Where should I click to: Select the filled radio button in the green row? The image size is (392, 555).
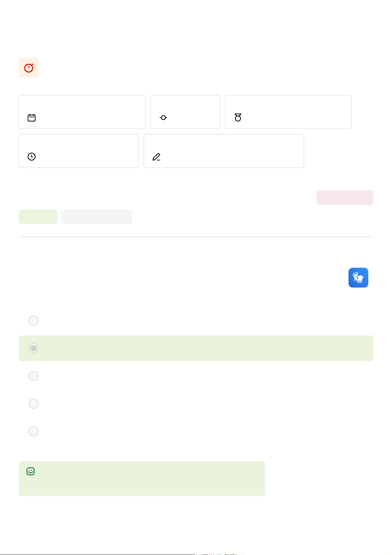[34, 348]
